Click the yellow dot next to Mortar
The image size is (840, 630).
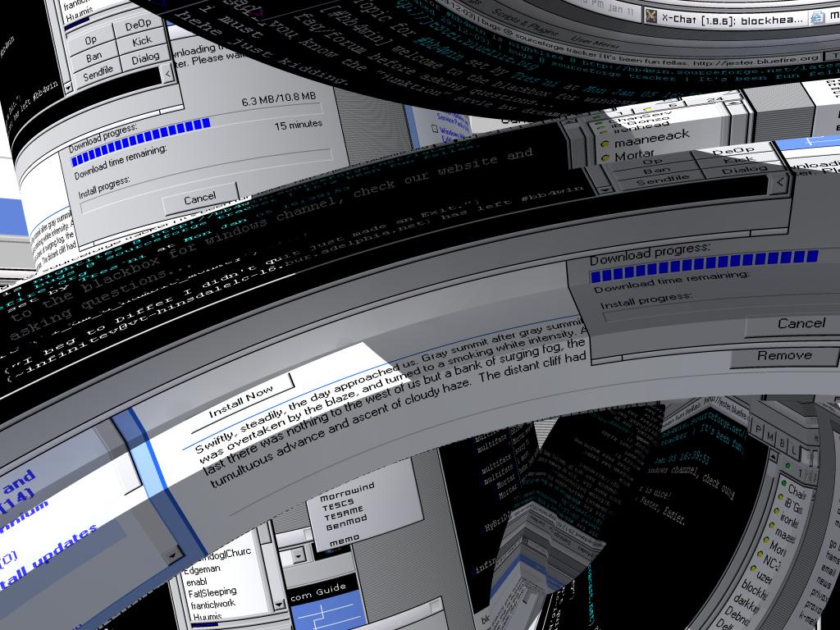605,156
